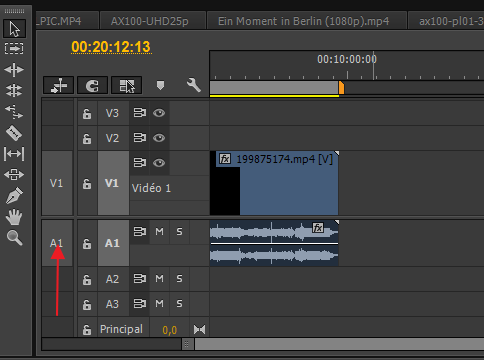Viewport: 484px width, 360px height.
Task: Toggle lock on track V2
Action: click(87, 138)
